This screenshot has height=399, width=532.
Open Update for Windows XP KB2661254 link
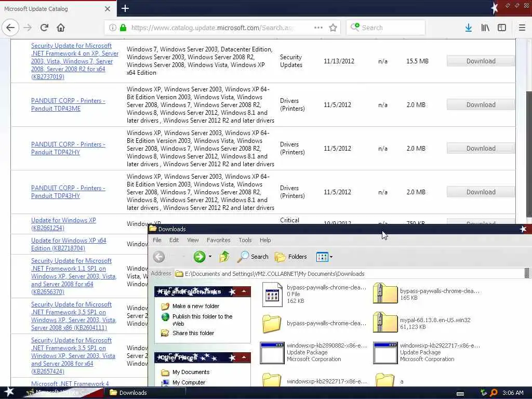click(63, 224)
